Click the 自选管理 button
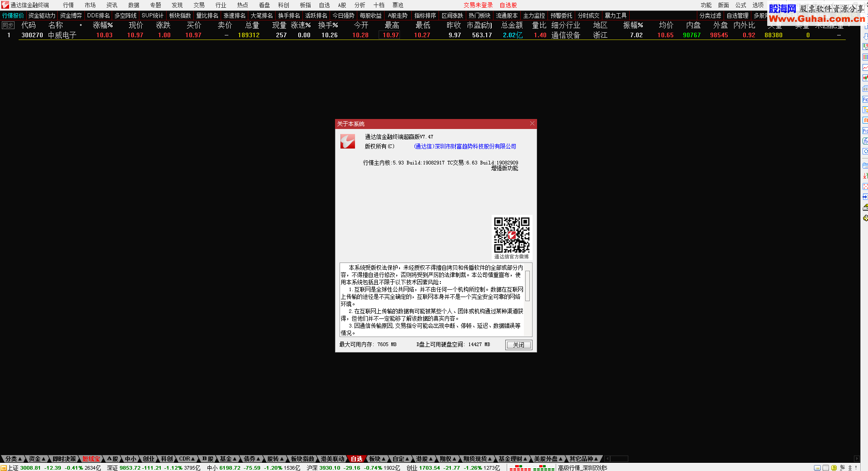This screenshot has height=471, width=868. click(738, 15)
